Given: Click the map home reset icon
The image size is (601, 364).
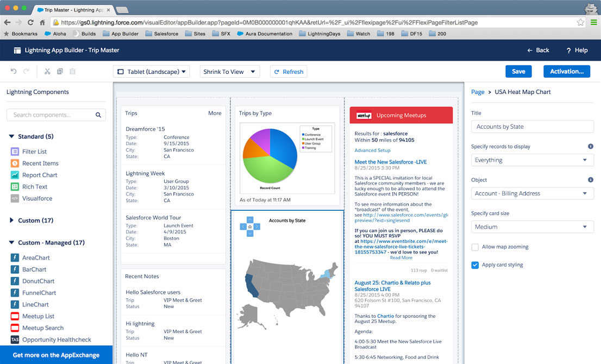Looking at the screenshot, I should point(250,227).
